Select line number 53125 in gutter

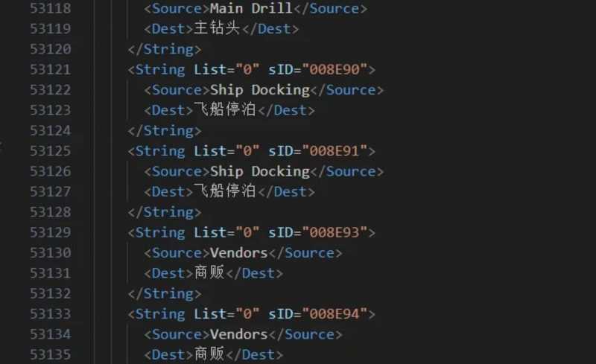click(50, 151)
